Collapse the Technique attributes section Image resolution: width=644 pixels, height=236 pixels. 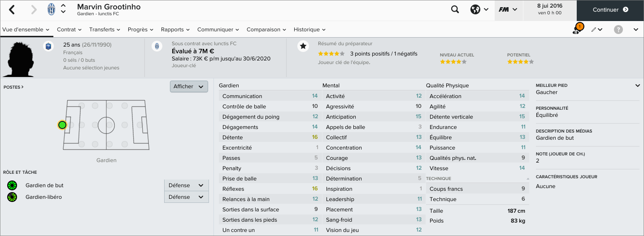[x=527, y=179]
